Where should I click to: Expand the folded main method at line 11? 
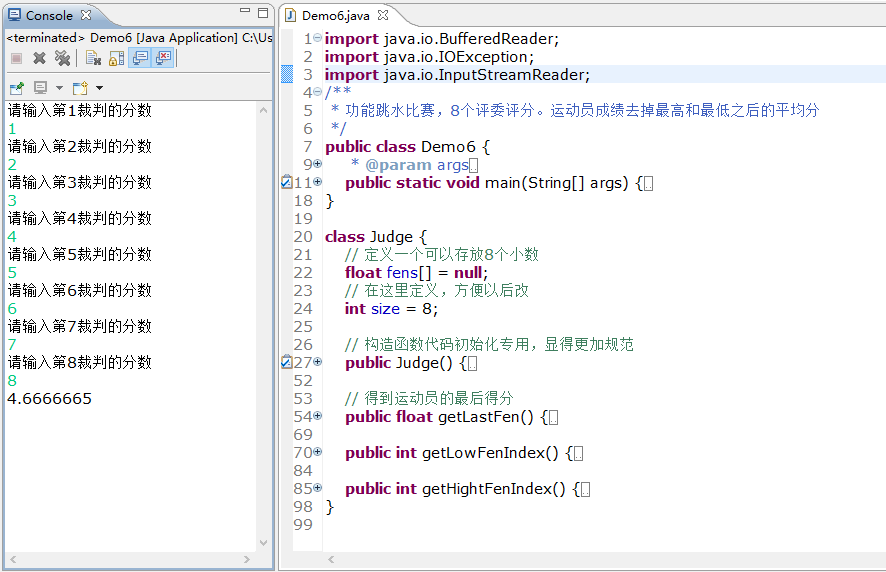[x=318, y=182]
